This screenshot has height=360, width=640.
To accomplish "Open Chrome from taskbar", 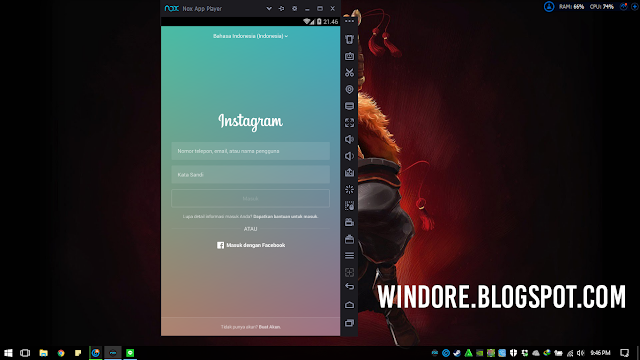I will click(x=61, y=353).
